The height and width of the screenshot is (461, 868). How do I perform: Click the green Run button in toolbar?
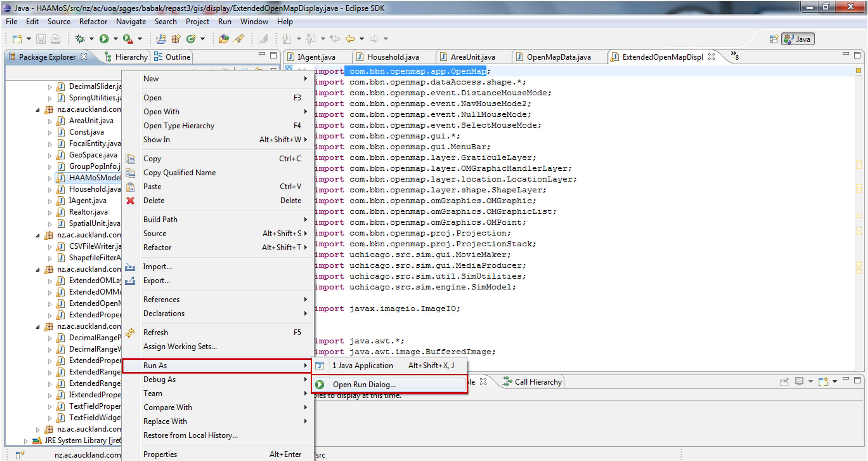coord(104,39)
